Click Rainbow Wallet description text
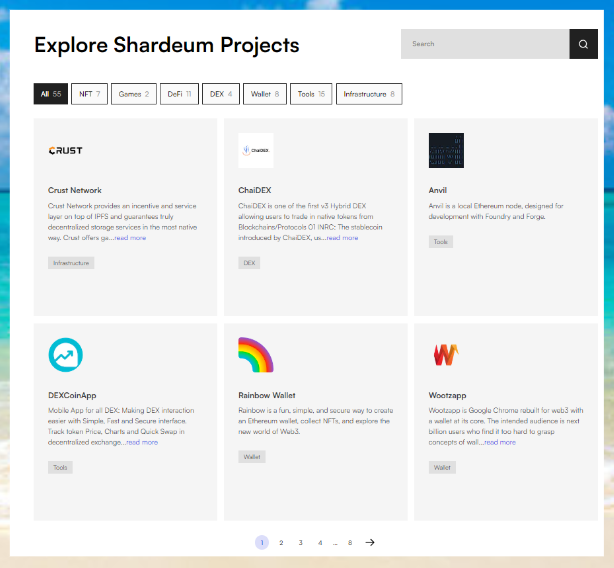The height and width of the screenshot is (568, 614). [316, 421]
